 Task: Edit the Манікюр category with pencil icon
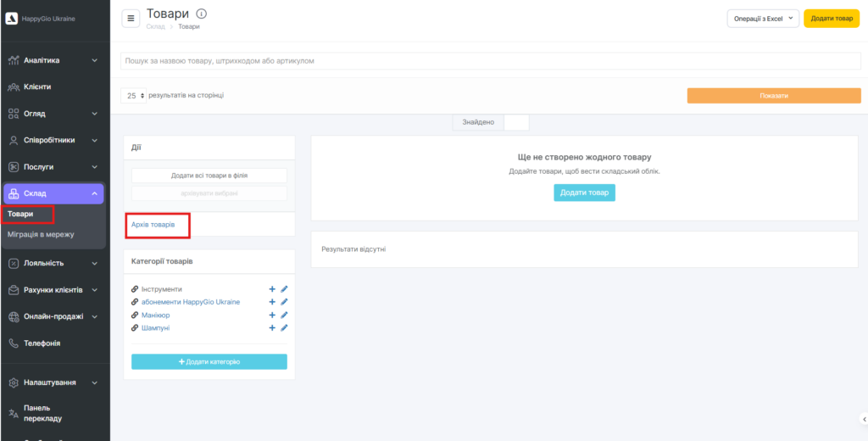(x=285, y=315)
